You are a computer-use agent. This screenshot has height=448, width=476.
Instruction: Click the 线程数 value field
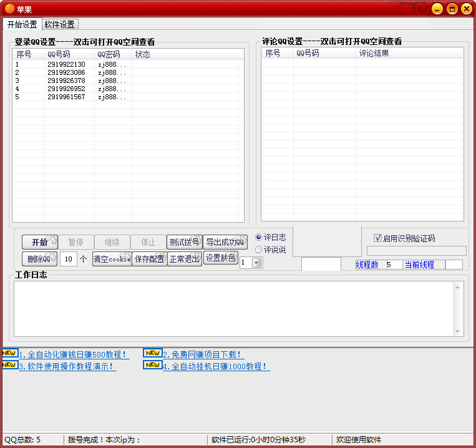394,265
